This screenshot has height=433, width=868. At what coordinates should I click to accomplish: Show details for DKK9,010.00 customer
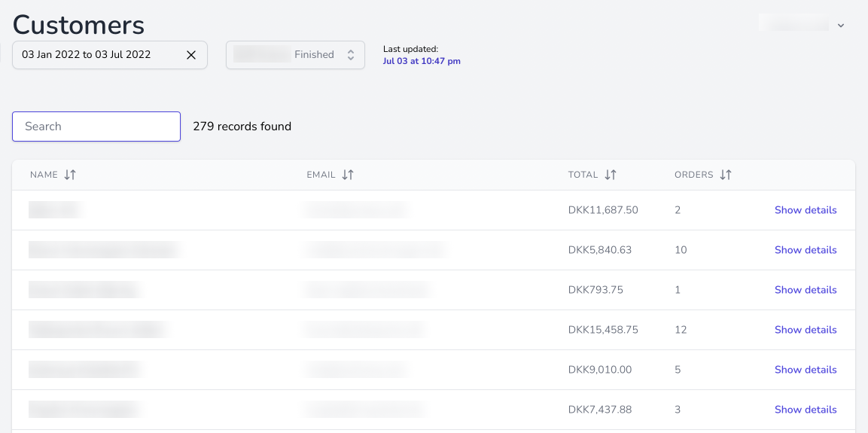tap(806, 369)
